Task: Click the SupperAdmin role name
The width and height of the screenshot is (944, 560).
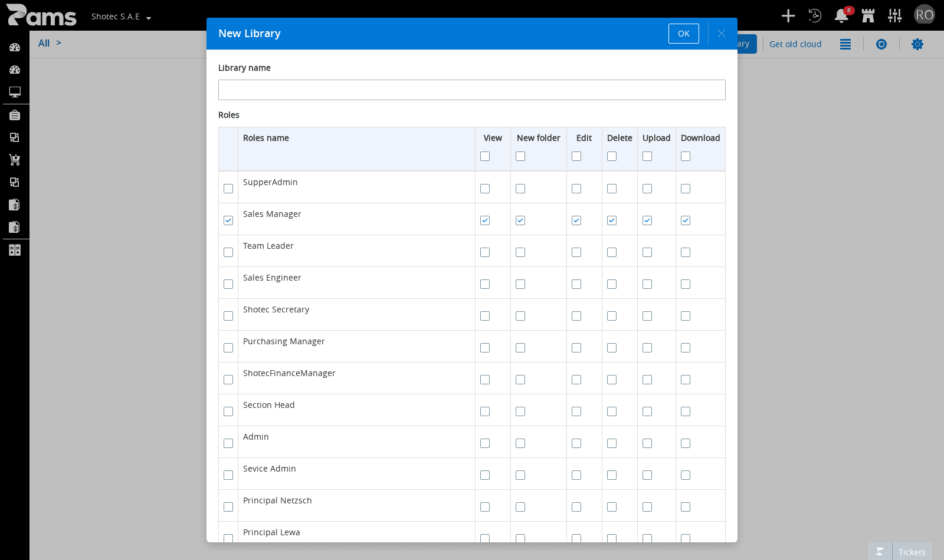Action: click(270, 182)
